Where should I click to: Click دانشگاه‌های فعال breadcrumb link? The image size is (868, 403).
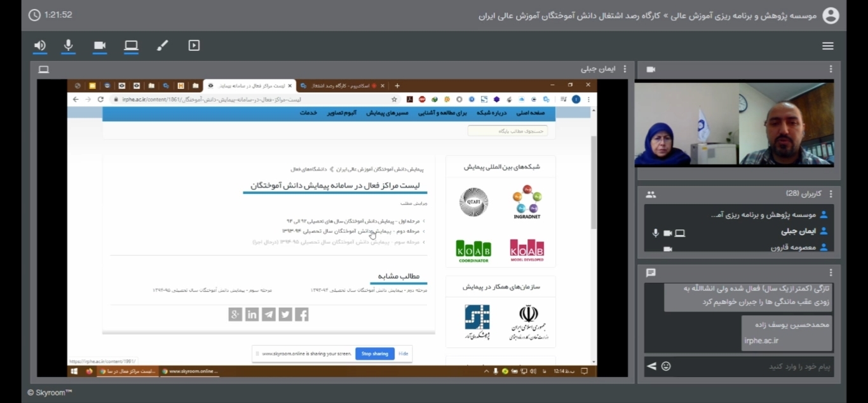308,169
